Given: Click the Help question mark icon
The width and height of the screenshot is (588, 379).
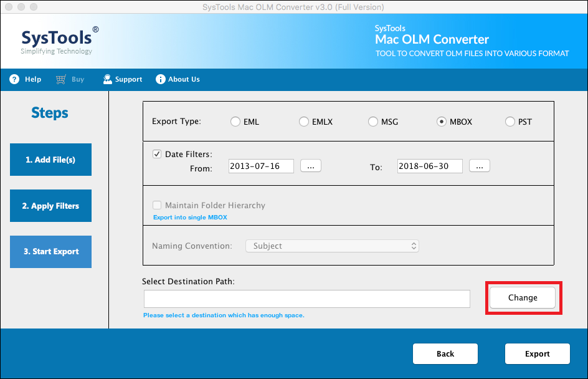Looking at the screenshot, I should (14, 79).
